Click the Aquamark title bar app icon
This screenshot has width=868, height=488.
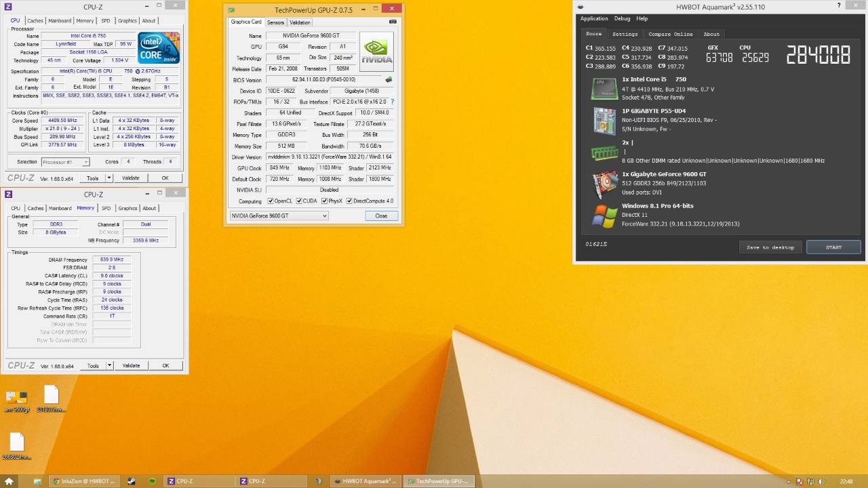pyautogui.click(x=580, y=7)
